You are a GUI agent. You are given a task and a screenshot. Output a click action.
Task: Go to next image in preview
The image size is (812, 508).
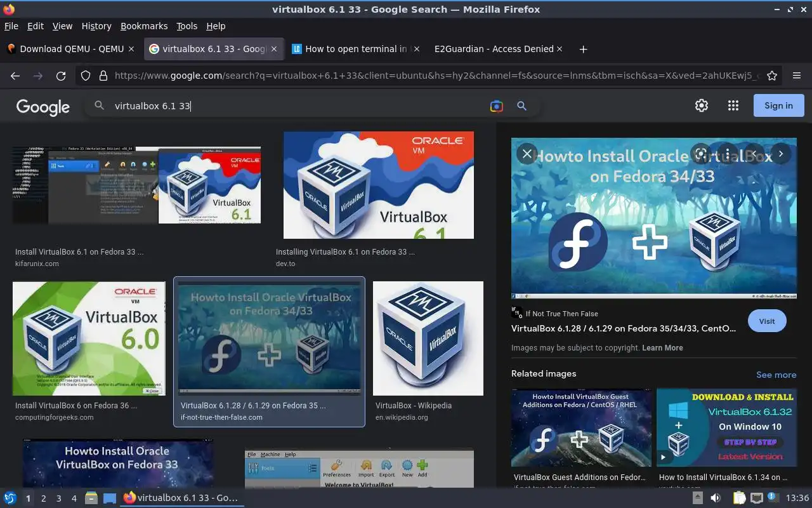[781, 154]
